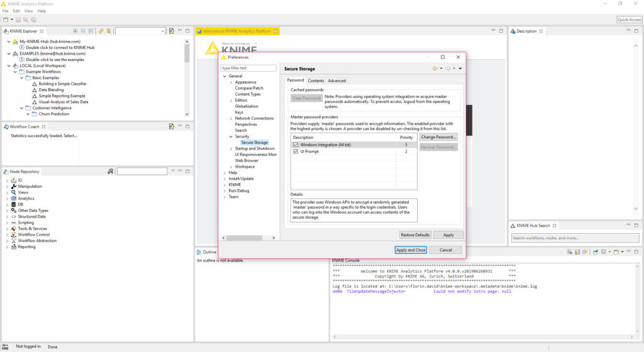Screen dimensions: 644x352
Task: Expand the Appearance preferences node
Action: (231, 82)
